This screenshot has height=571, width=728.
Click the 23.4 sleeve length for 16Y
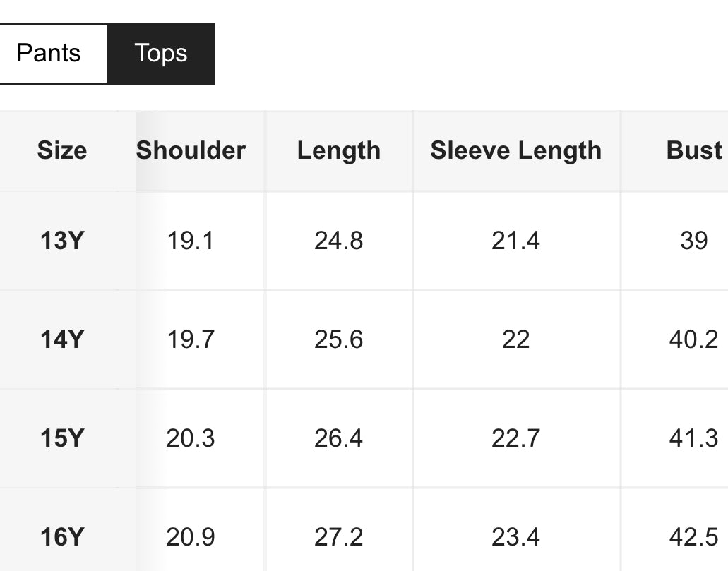(x=516, y=537)
